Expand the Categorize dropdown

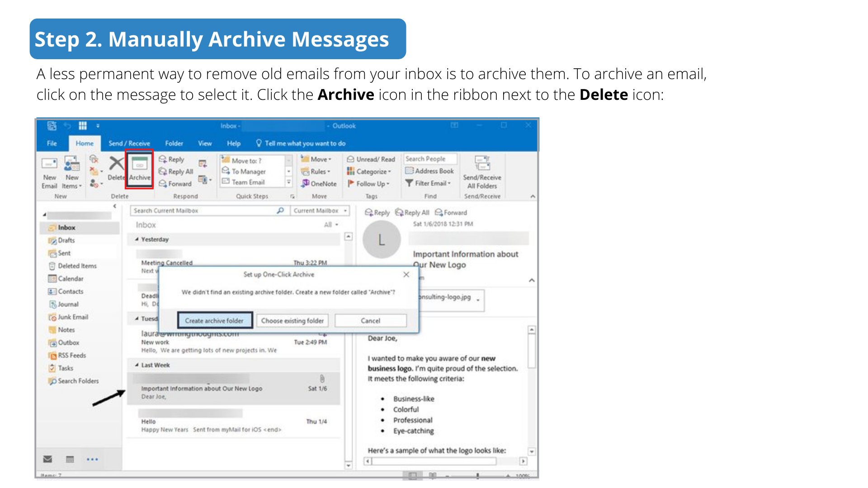pos(369,171)
